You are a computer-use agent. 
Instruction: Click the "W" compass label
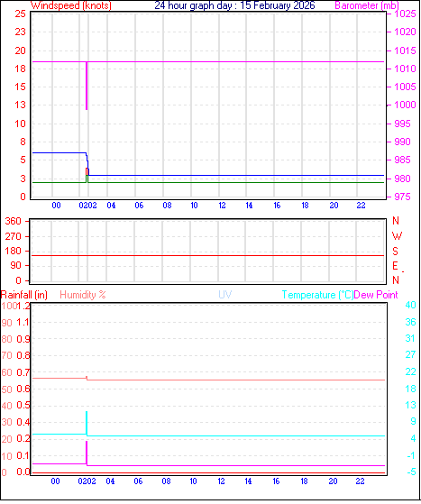coord(398,236)
